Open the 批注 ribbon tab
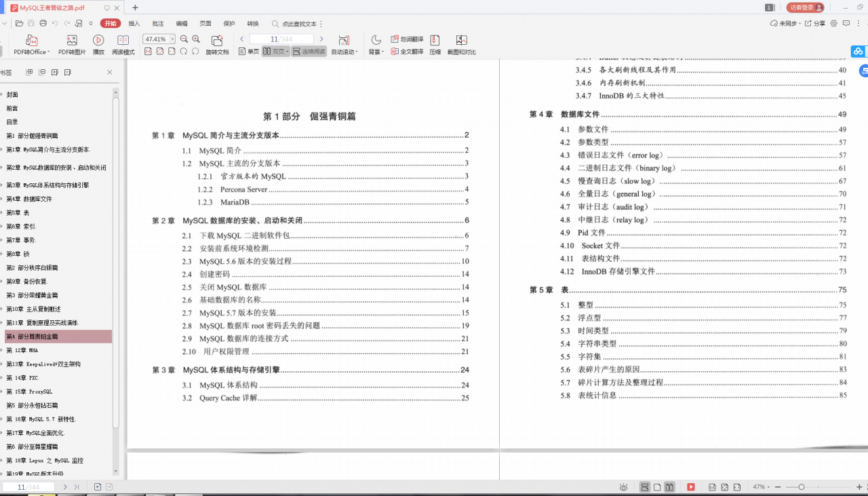This screenshot has width=868, height=496. 158,23
